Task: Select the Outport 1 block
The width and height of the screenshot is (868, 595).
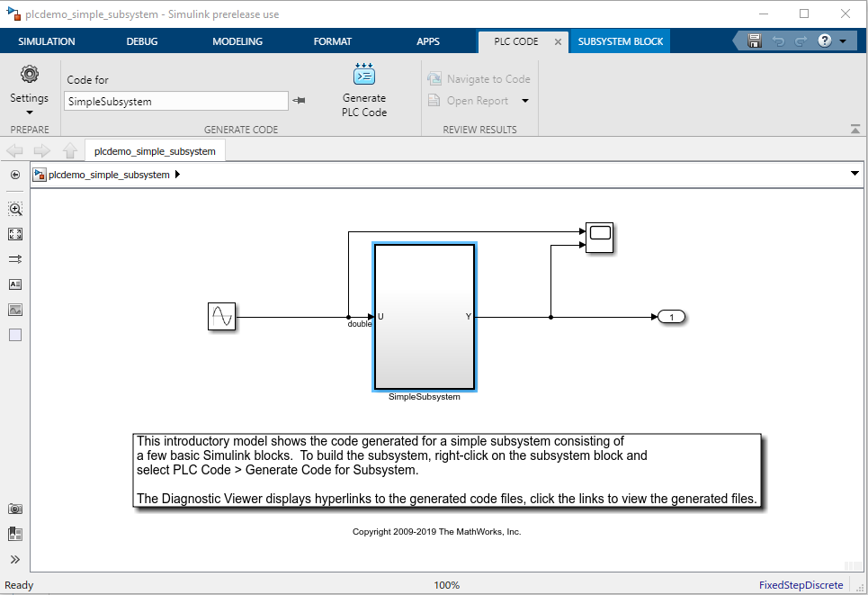Action: click(671, 317)
